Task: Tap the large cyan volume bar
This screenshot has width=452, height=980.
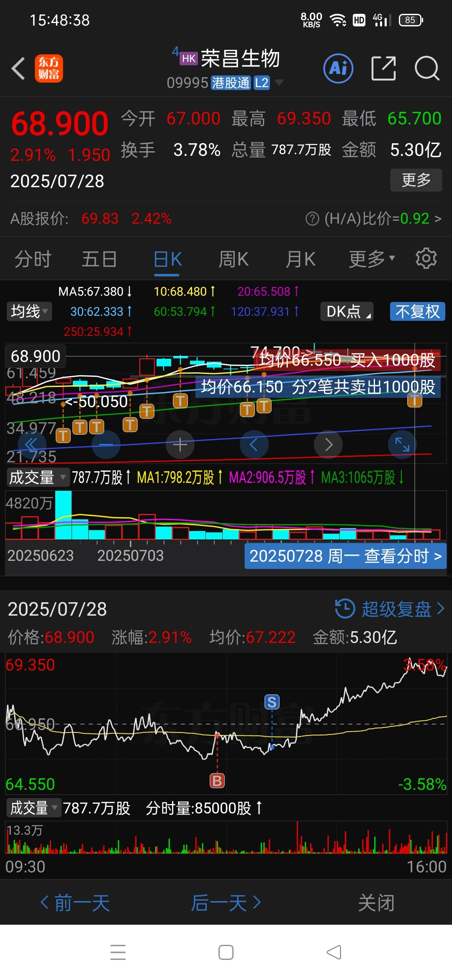Action: coord(63,515)
